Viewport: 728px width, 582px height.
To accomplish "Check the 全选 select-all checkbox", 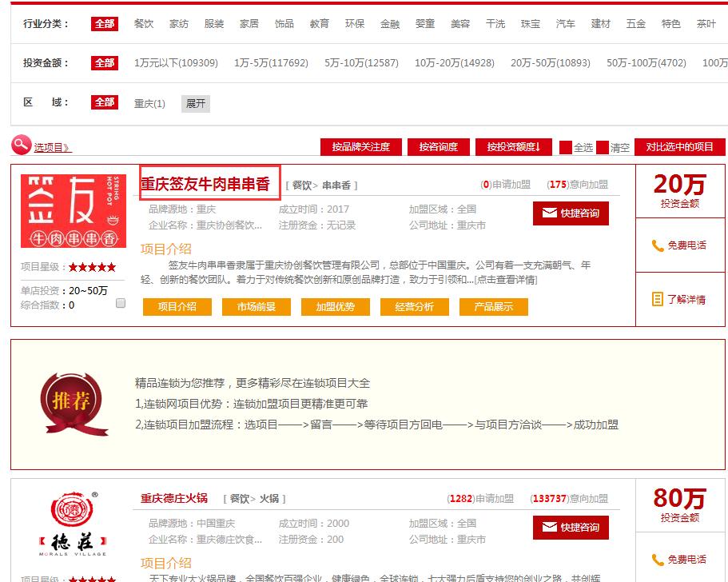I will pyautogui.click(x=565, y=146).
